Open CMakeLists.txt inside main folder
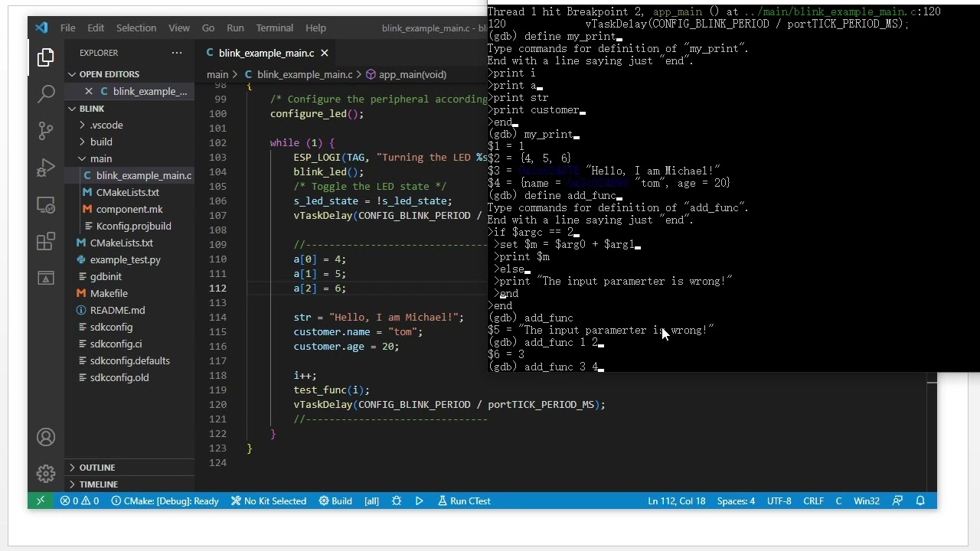 128,192
